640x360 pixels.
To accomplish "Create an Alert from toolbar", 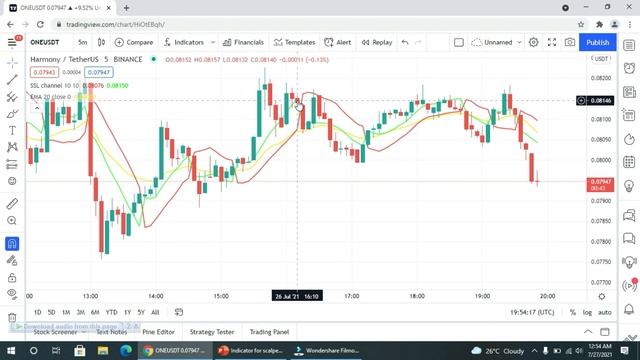I will [x=337, y=42].
